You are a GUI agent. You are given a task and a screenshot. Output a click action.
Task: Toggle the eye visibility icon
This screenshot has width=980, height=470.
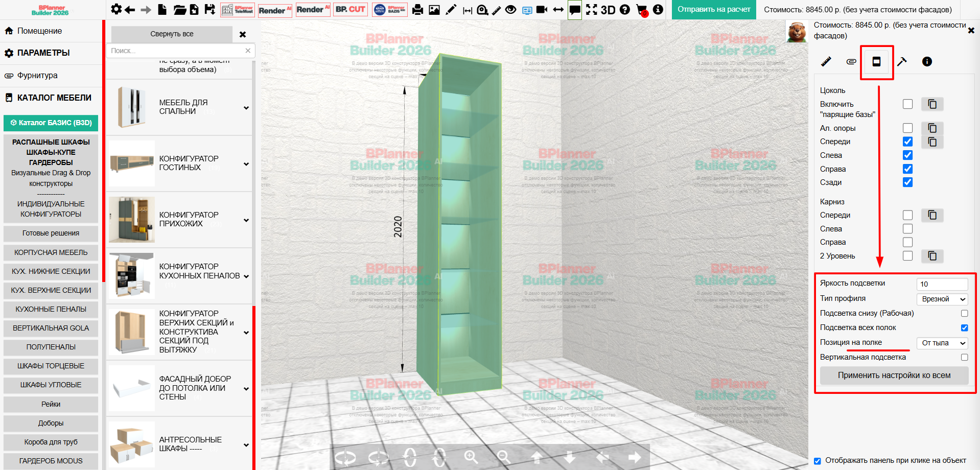(510, 10)
